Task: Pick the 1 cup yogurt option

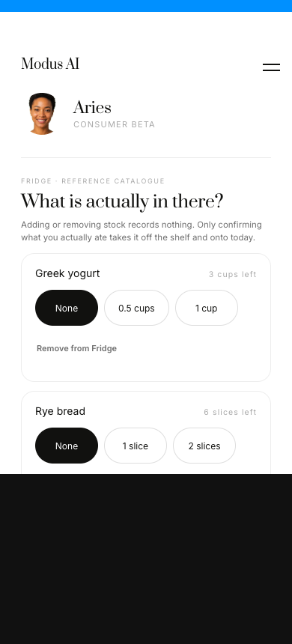Action: tap(206, 308)
